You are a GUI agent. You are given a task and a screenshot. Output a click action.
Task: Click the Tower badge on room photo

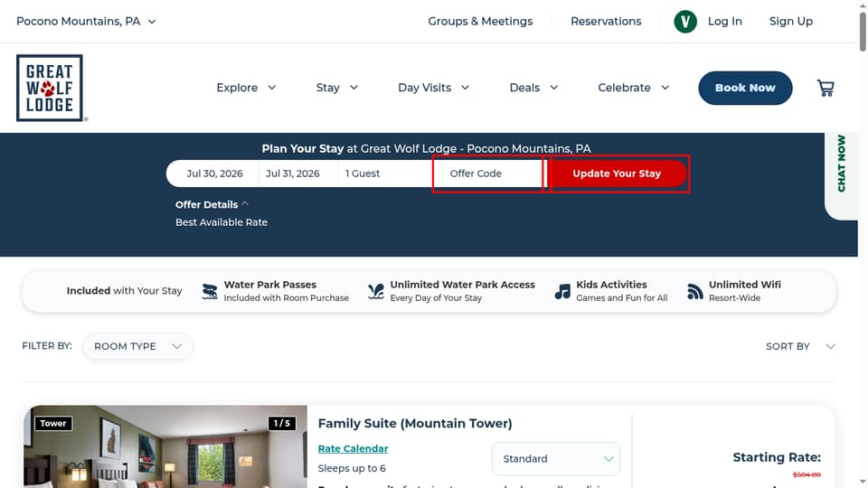click(x=53, y=423)
